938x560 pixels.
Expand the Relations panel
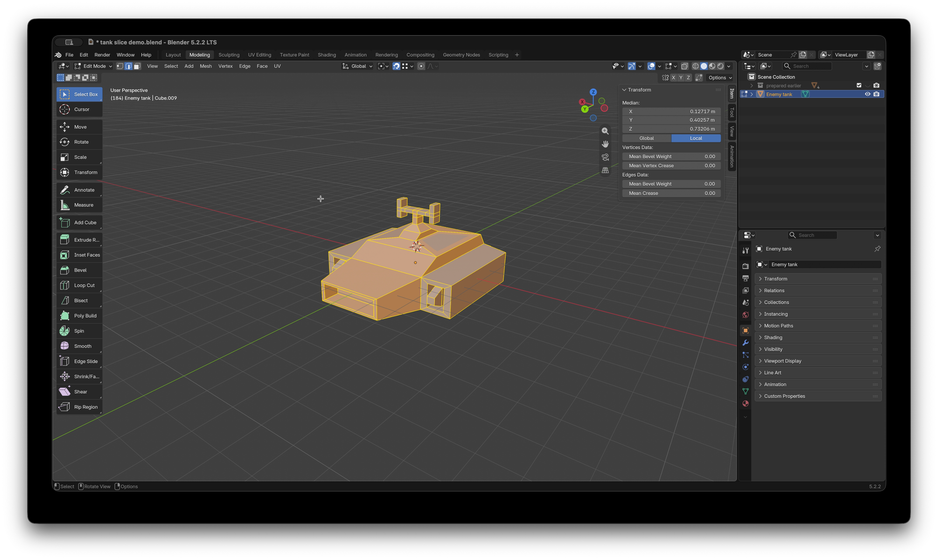point(817,291)
